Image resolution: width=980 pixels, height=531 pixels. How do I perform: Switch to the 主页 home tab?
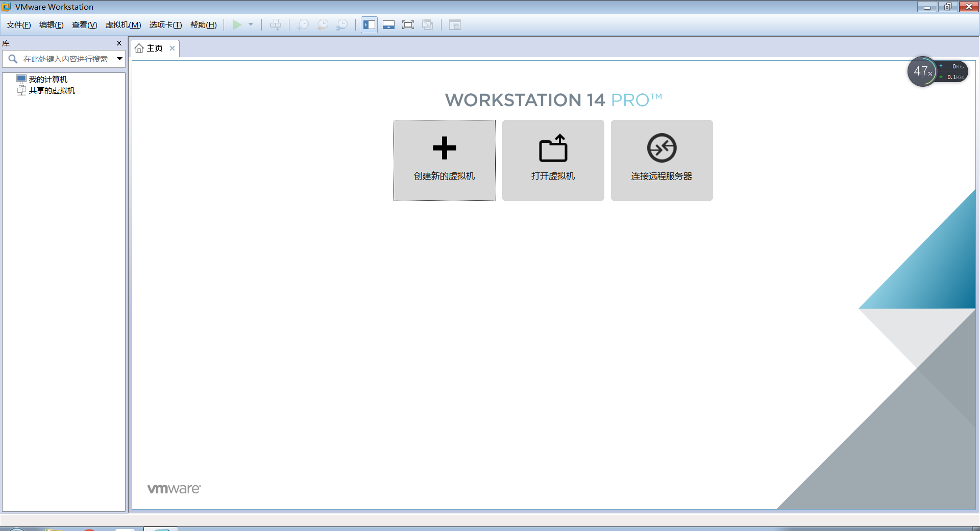[x=155, y=48]
